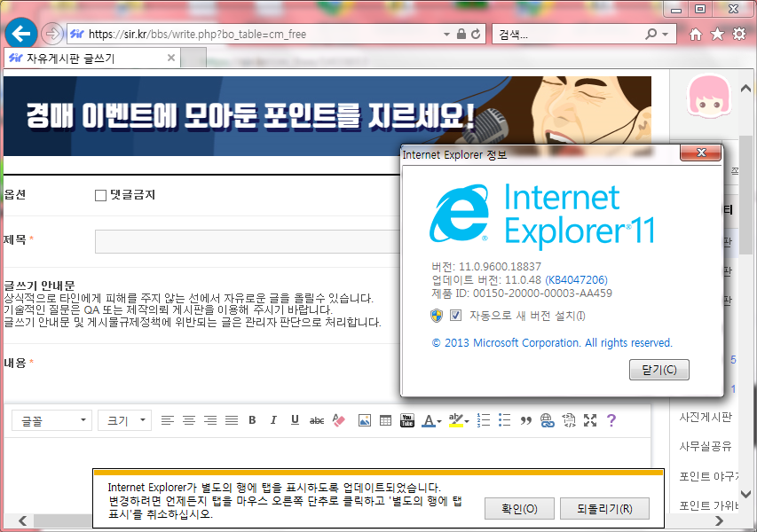The width and height of the screenshot is (757, 532).
Task: Toggle italic formatting in the editor
Action: (273, 420)
